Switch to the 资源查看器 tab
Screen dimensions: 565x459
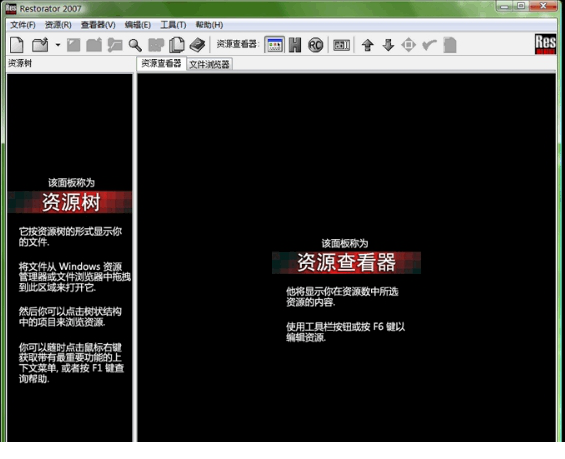click(x=161, y=63)
